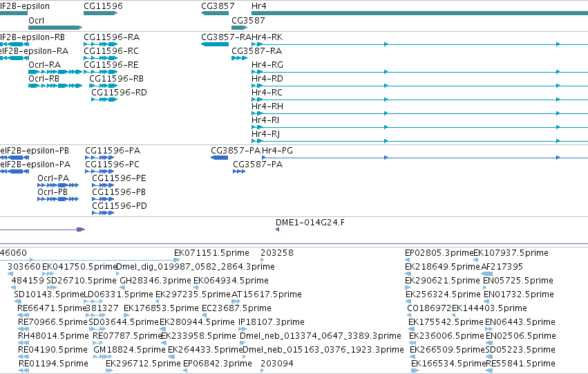588x374 pixels.
Task: Select transcript CG11596-RB
Action: (117, 79)
